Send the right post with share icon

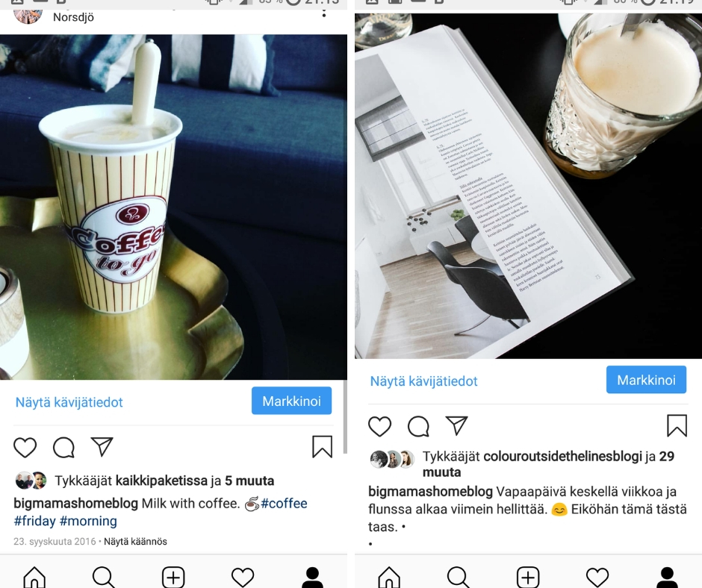click(x=456, y=425)
